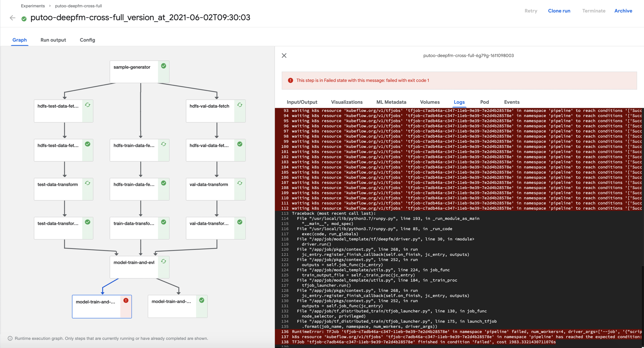Click the refresh icon on model-train-and-evl node
The image size is (644, 348).
[x=164, y=261]
